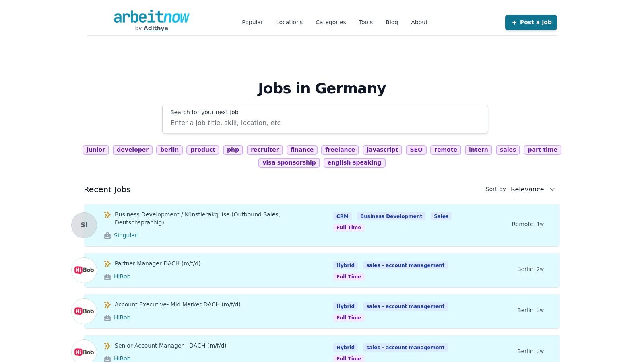Screen dimensions: 644x362
Task: Open the Categories menu
Action: tap(330, 22)
